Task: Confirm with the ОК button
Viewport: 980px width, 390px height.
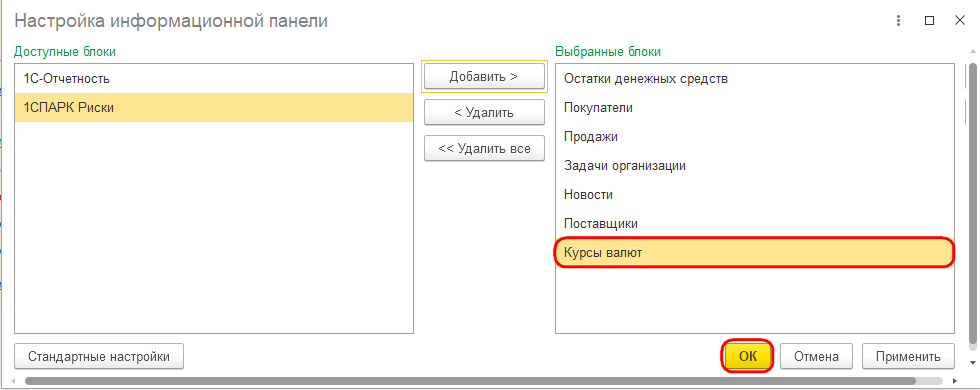Action: click(748, 357)
